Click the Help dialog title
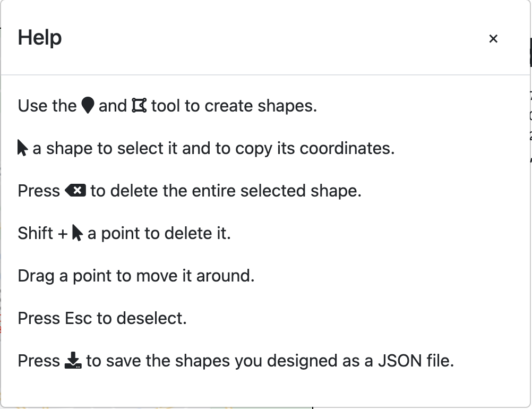 40,38
